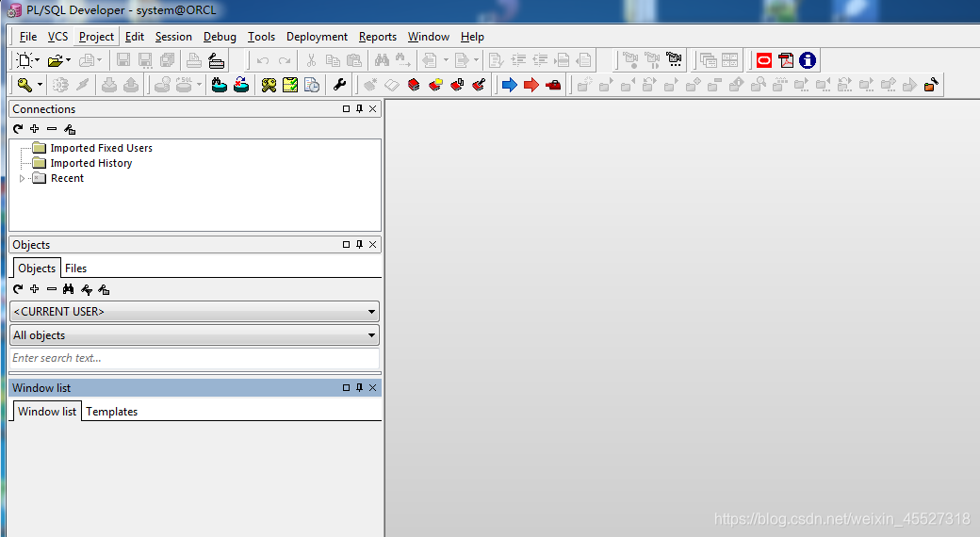The image size is (980, 537).
Task: Click the blue About info icon
Action: pyautogui.click(x=808, y=60)
